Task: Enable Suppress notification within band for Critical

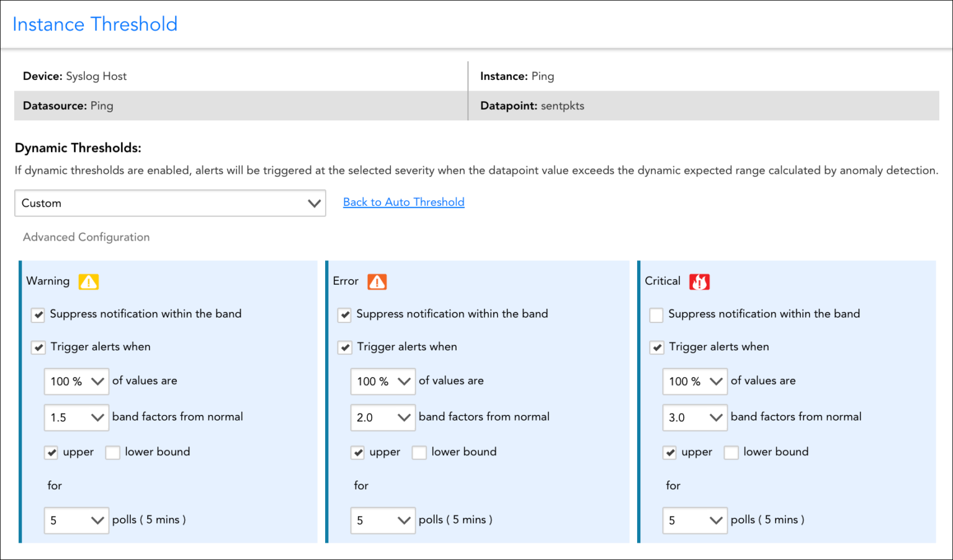Action: 656,314
